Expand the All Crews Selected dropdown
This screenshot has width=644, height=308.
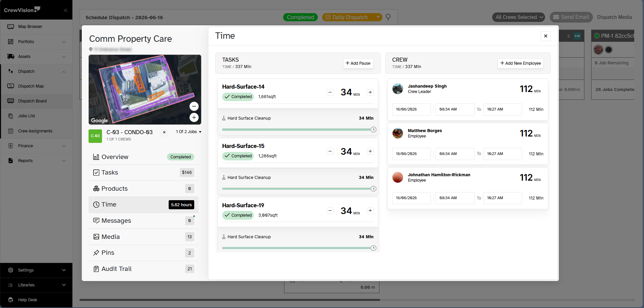point(519,17)
